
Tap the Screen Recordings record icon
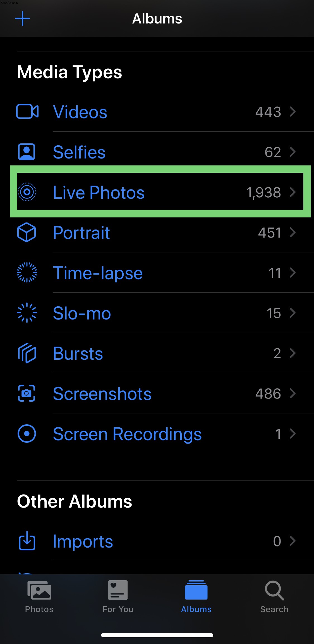[x=27, y=434]
